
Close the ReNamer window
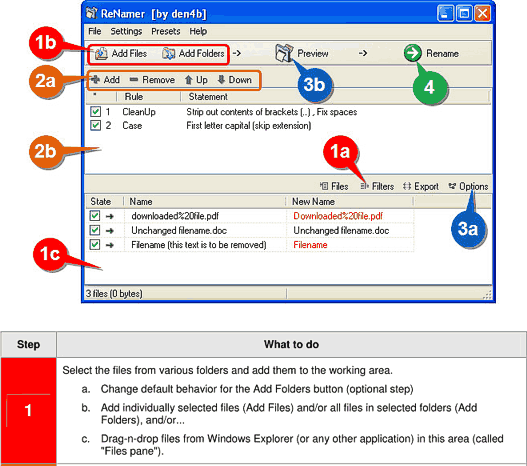pos(483,14)
